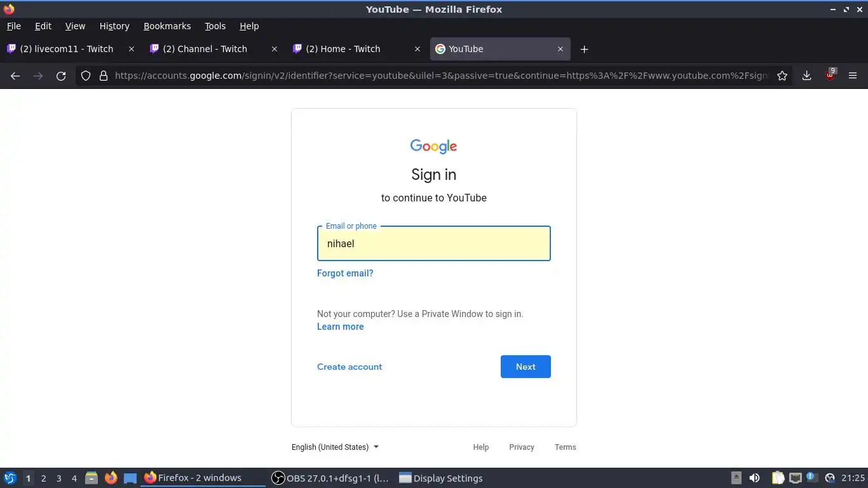Open the Bookmarks menu

tap(167, 26)
